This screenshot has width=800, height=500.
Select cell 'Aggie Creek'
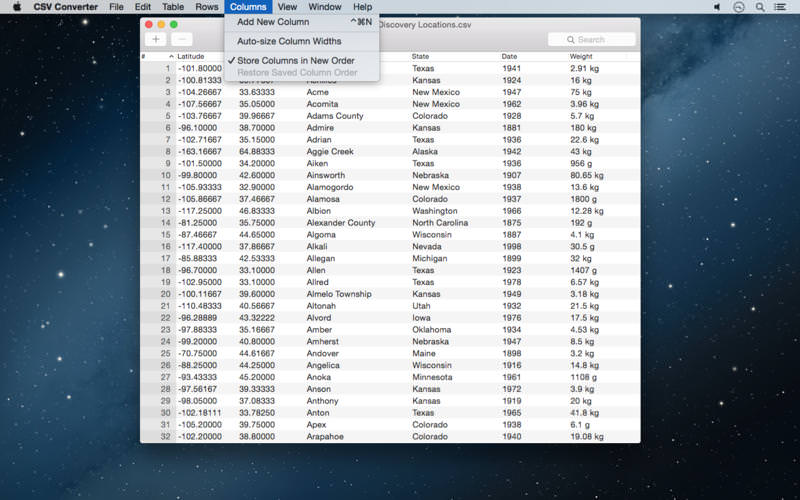[x=330, y=152]
